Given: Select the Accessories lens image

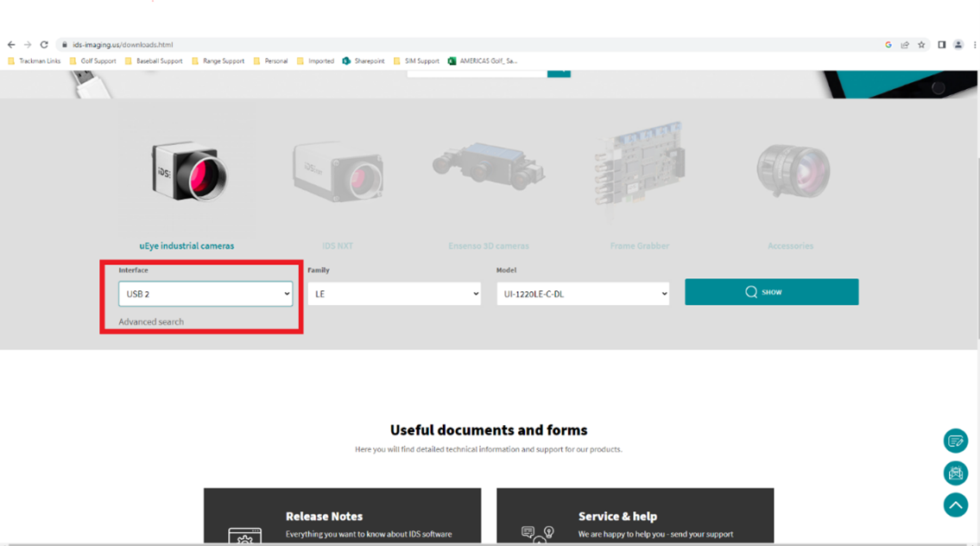Looking at the screenshot, I should [x=793, y=170].
